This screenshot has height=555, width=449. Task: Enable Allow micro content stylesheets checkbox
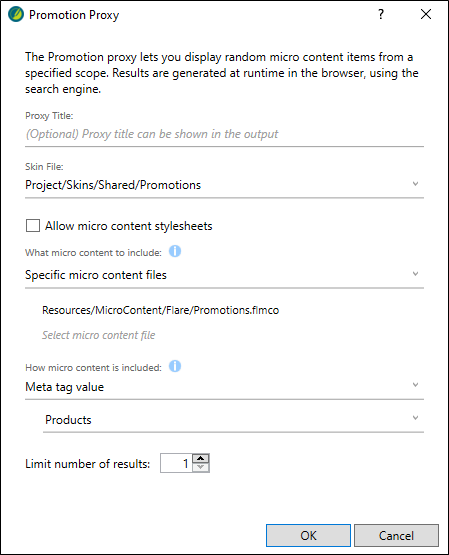(33, 225)
